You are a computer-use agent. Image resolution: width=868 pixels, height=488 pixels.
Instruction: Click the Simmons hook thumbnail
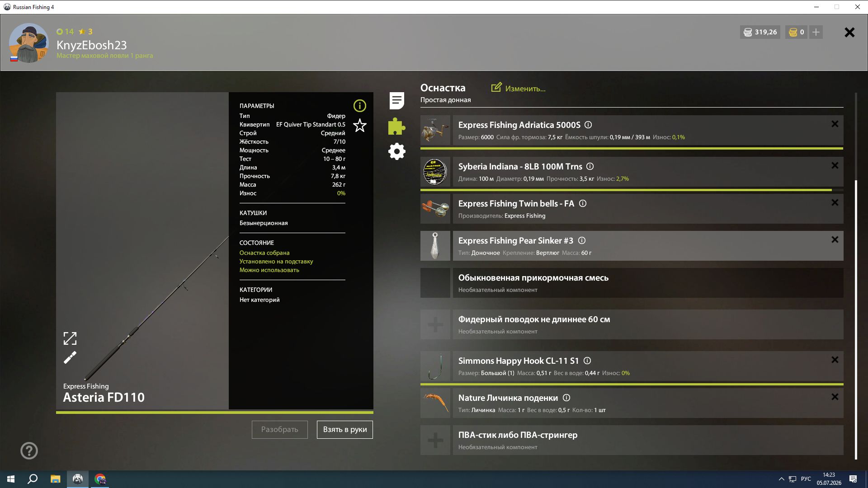click(435, 366)
